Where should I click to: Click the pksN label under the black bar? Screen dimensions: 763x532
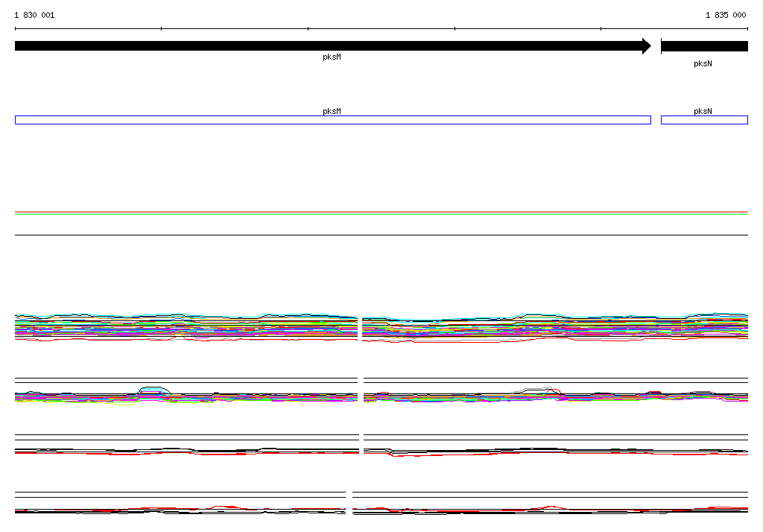click(703, 64)
